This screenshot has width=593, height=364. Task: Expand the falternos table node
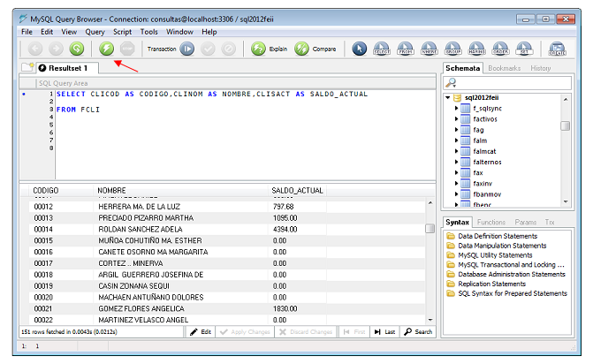point(457,162)
